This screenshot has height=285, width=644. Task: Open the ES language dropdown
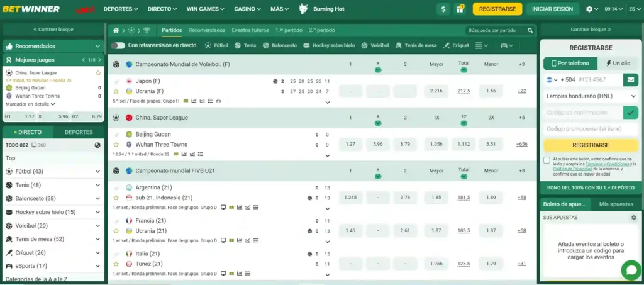click(634, 9)
